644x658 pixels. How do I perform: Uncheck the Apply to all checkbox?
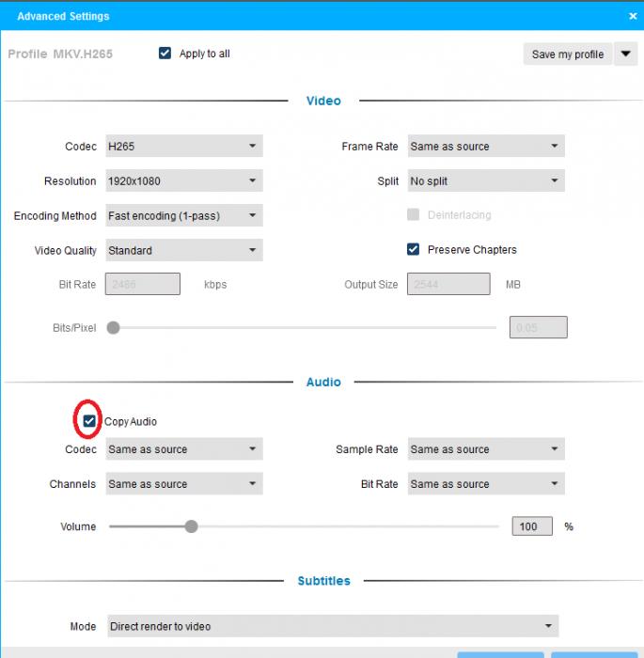[x=165, y=54]
